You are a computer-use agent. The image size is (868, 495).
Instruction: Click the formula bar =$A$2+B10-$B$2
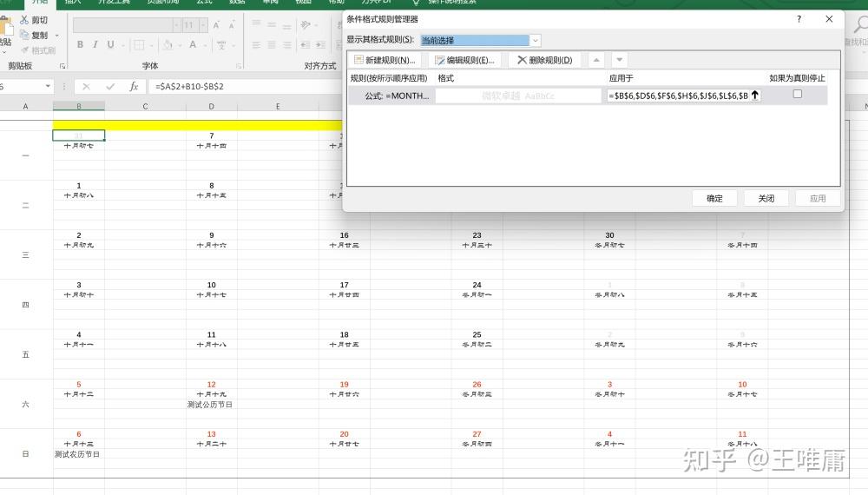(189, 86)
